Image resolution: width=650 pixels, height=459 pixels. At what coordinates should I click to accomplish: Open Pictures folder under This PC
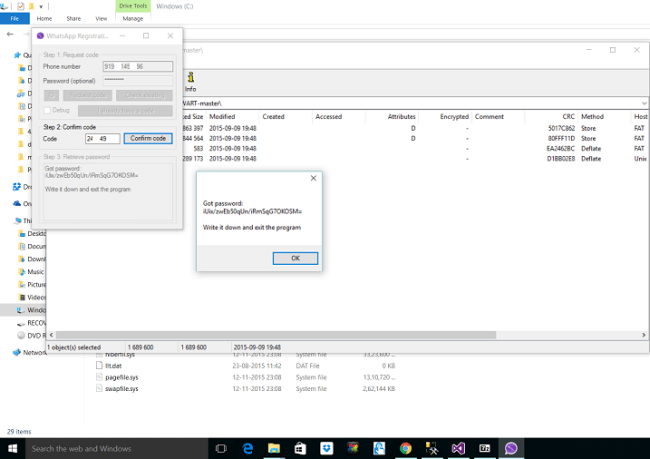pos(32,284)
